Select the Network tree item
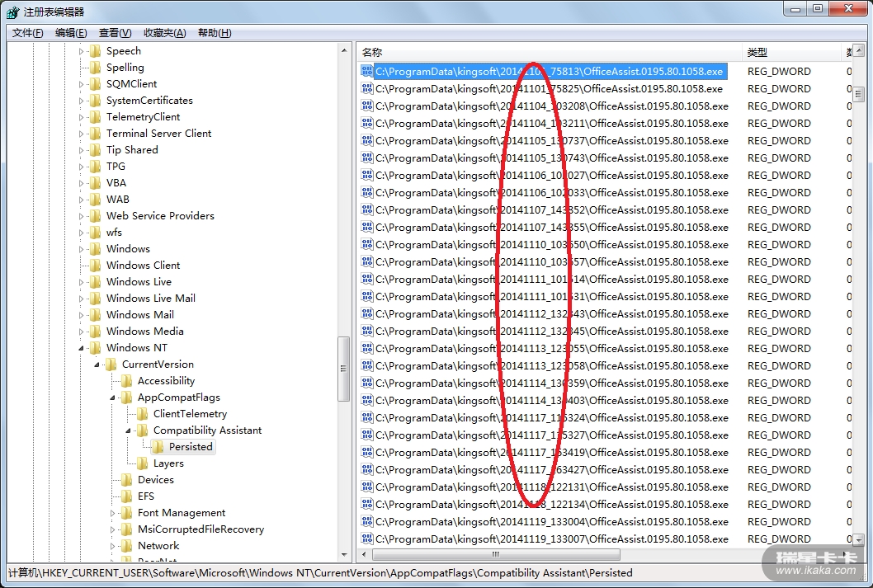 (x=158, y=546)
